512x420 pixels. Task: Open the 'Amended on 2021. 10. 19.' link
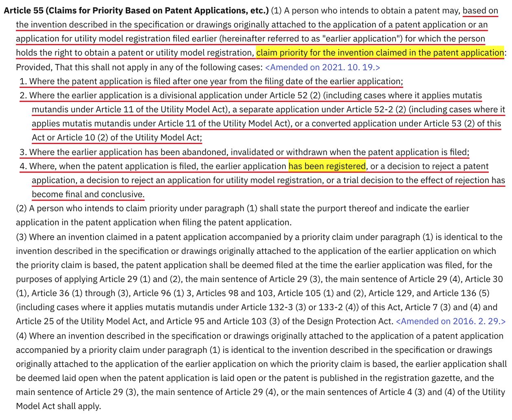tap(322, 67)
